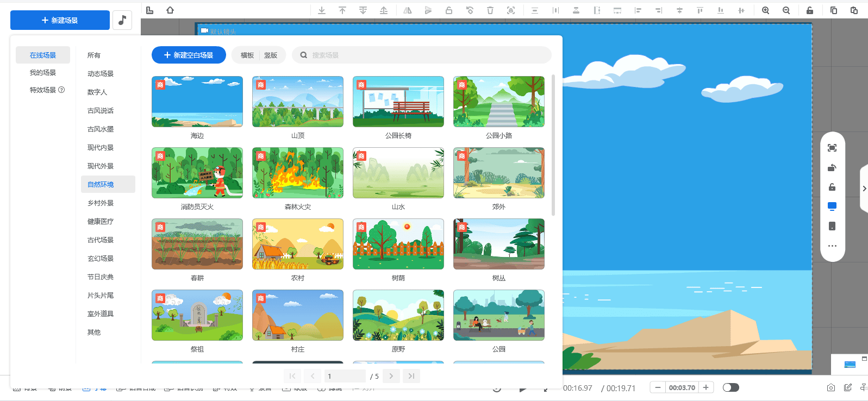
Task: Click the scene list vertical scrollbar
Action: click(x=553, y=145)
